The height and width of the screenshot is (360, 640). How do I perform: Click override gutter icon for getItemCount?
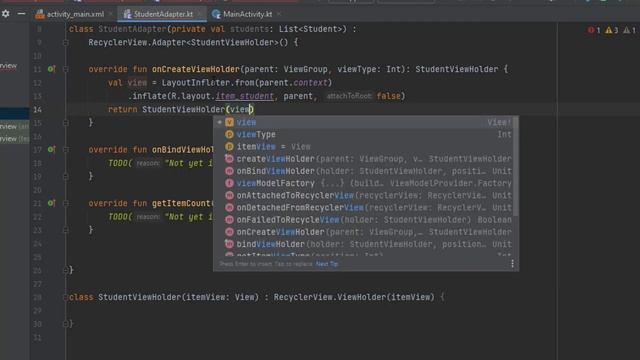[x=51, y=203]
